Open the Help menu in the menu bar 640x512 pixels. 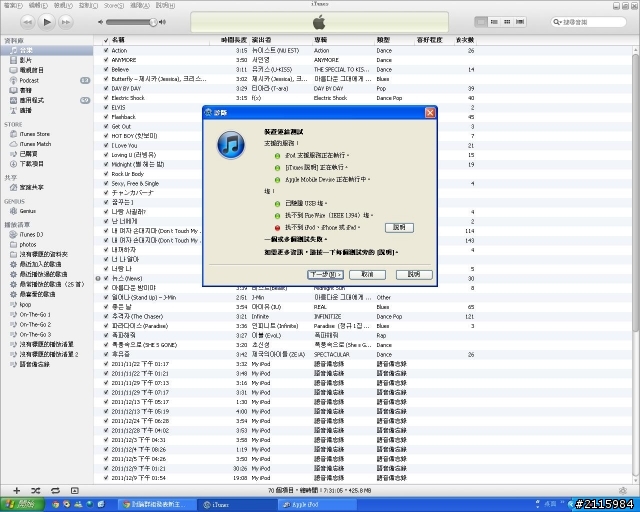165,5
